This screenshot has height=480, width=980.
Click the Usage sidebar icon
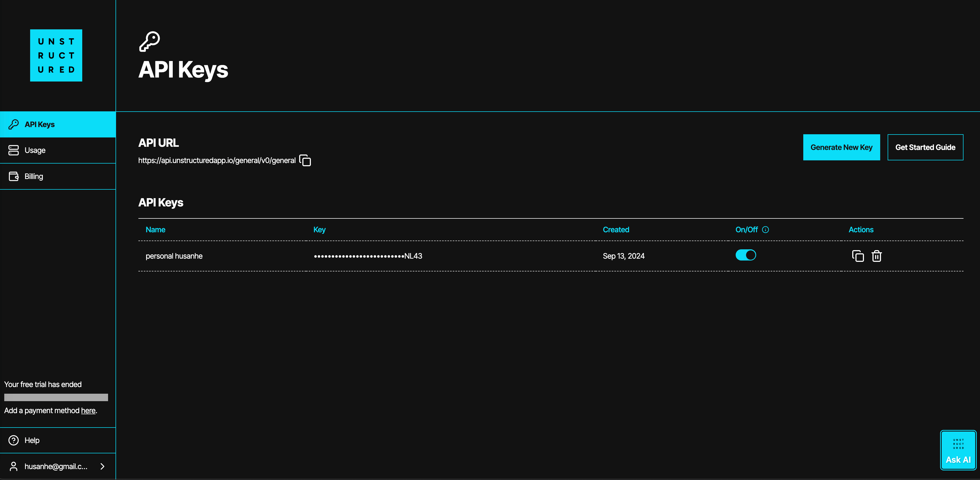click(x=14, y=150)
